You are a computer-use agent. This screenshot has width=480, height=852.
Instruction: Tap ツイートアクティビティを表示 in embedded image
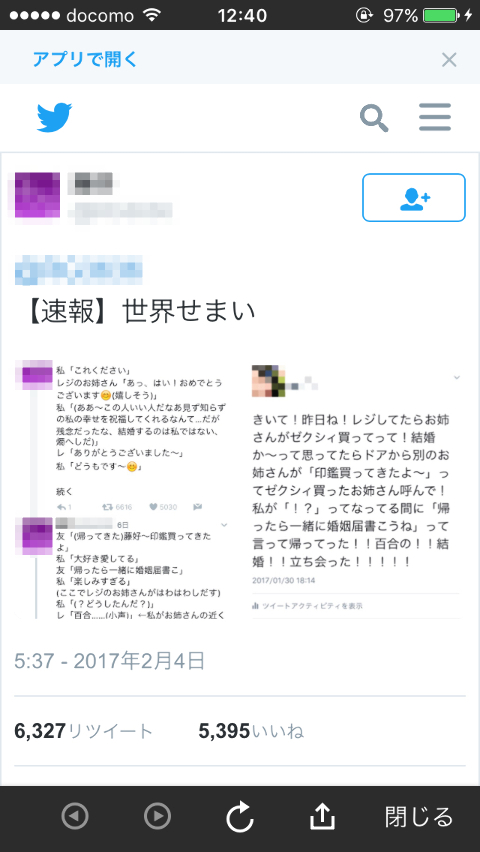[x=308, y=606]
